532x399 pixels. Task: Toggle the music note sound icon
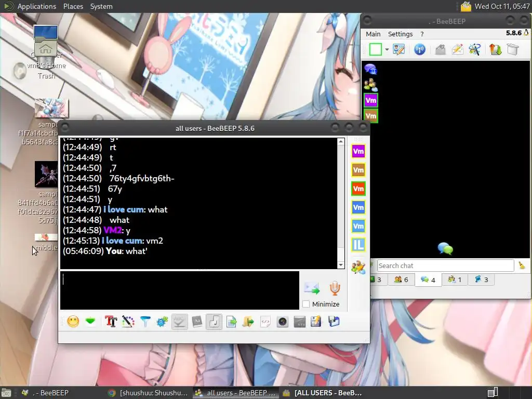(x=214, y=321)
